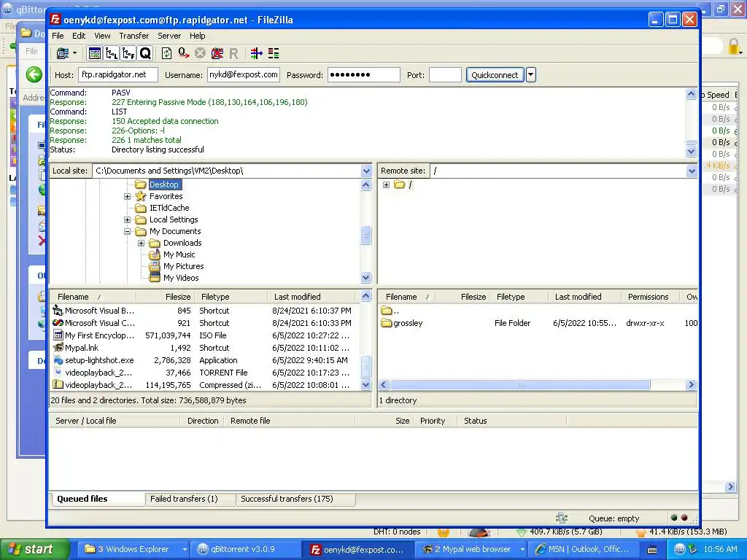
Task: Click the remote list horizontal scrollbar thumb
Action: (519, 385)
